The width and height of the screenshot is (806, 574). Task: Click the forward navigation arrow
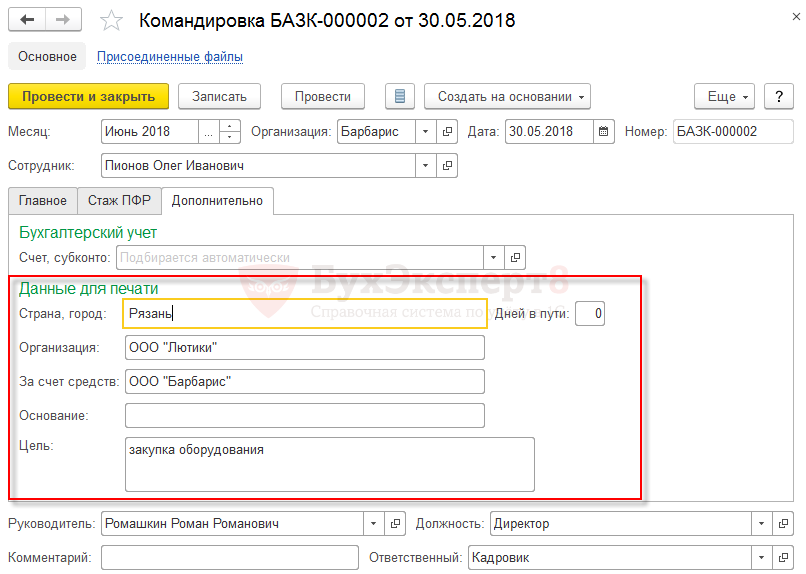(63, 20)
